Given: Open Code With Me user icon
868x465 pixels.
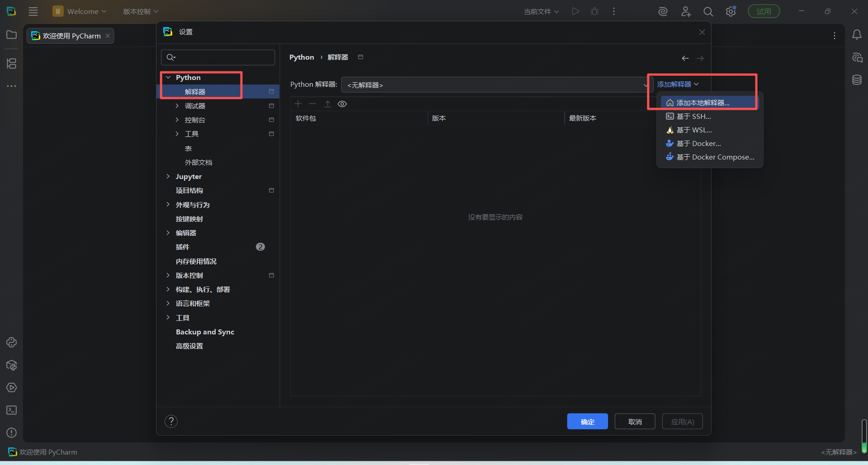Looking at the screenshot, I should click(686, 12).
